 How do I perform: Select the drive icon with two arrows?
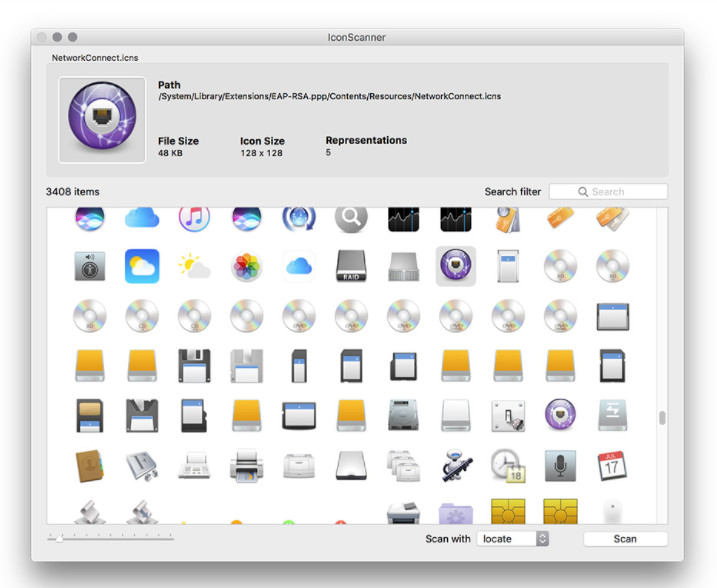(613, 415)
